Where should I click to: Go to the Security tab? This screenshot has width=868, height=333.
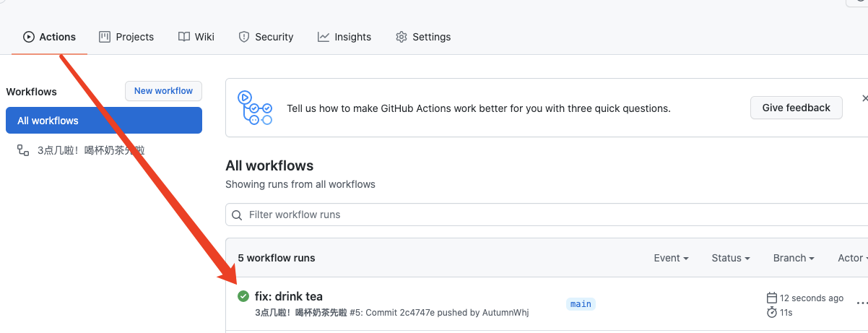[x=266, y=37]
